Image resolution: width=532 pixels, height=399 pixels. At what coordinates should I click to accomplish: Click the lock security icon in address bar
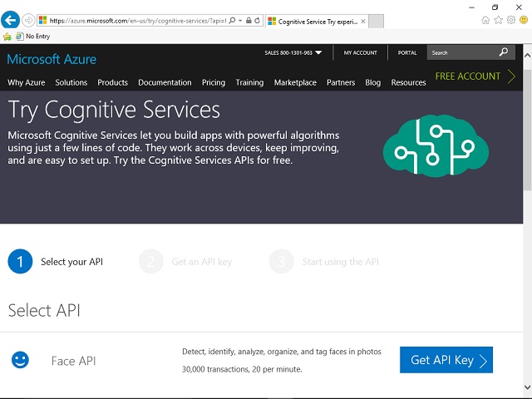249,21
